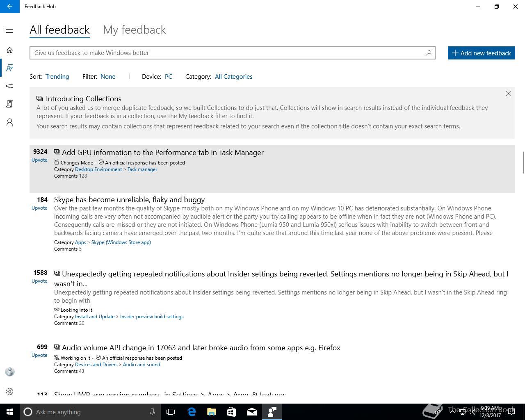Click the search magnifier icon
This screenshot has width=525, height=420.
[x=429, y=52]
